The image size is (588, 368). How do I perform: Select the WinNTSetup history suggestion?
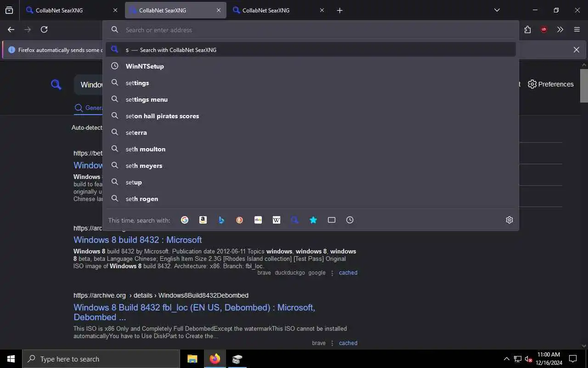tap(311, 66)
